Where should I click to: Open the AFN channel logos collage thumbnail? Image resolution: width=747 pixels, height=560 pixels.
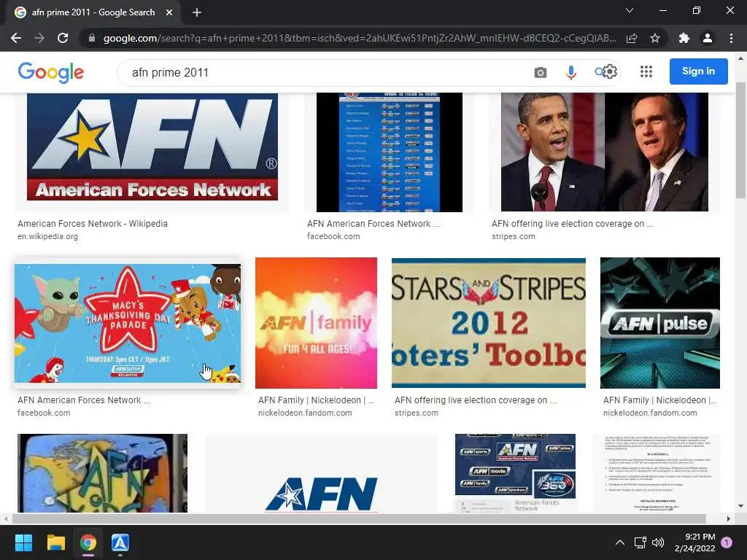515,472
